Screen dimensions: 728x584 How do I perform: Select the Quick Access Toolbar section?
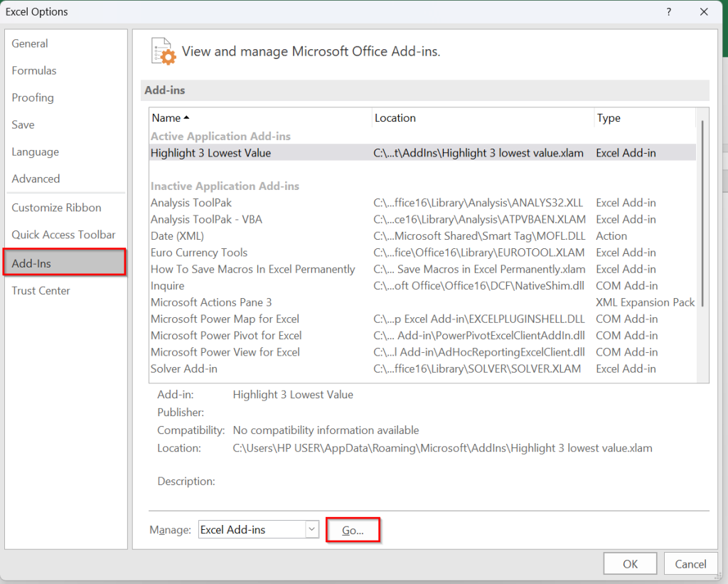[63, 234]
